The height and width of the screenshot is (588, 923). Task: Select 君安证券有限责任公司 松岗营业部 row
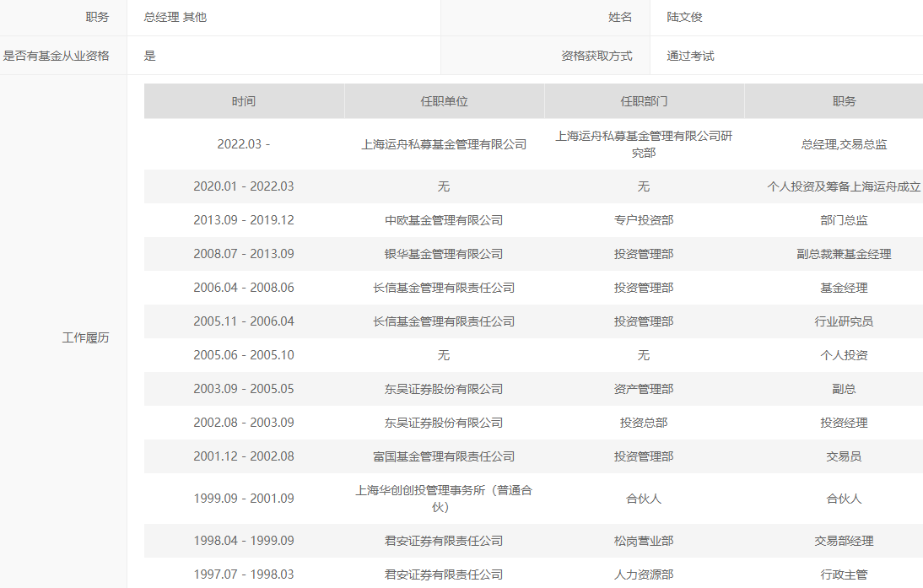[x=445, y=540]
